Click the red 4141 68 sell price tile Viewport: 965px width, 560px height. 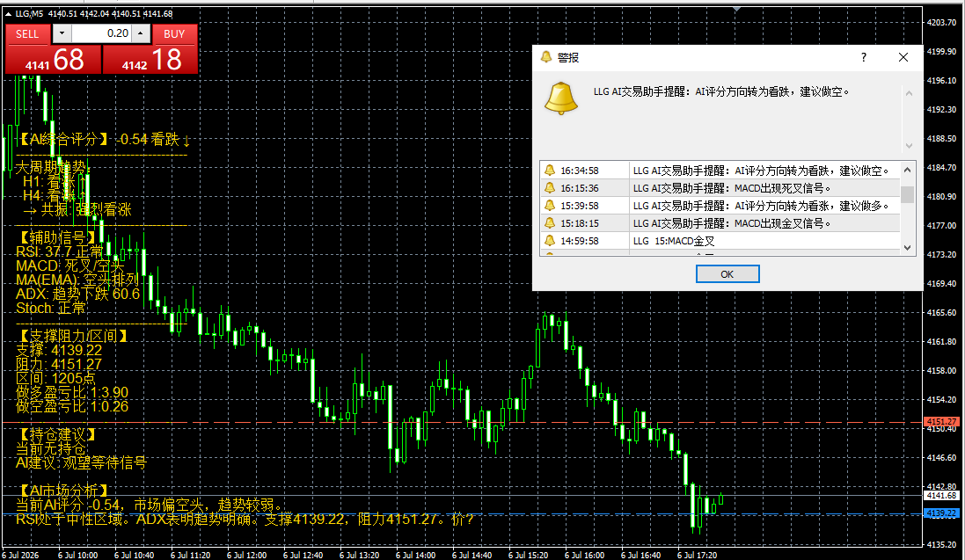(54, 60)
